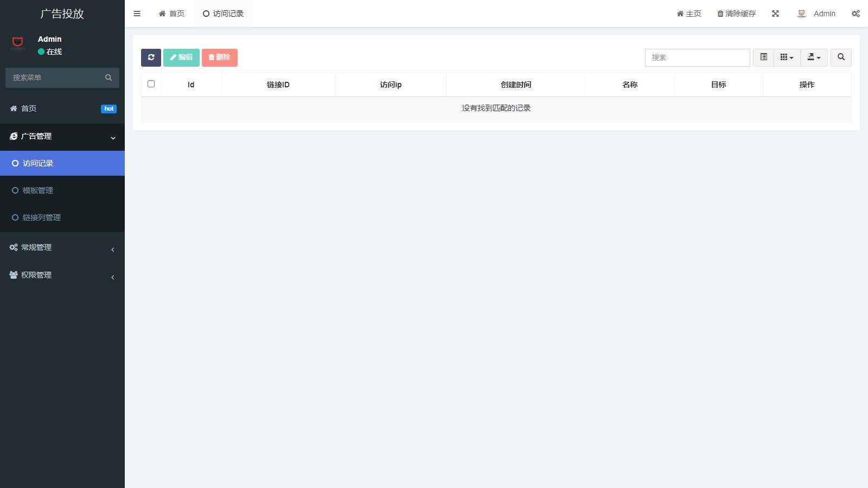Click the 主页 home link
Screen dimensions: 868x488
689,14
